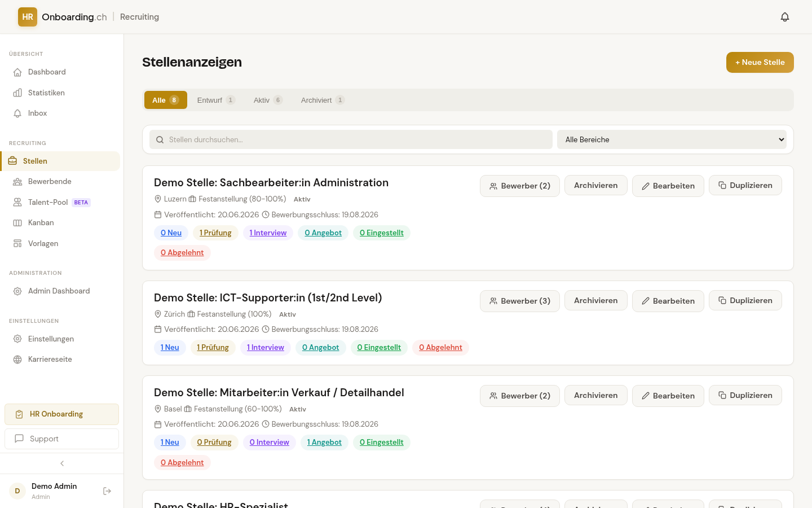812x508 pixels.
Task: Click 0 Prüfung for Mitarbeiter:in Verkauf
Action: (214, 442)
